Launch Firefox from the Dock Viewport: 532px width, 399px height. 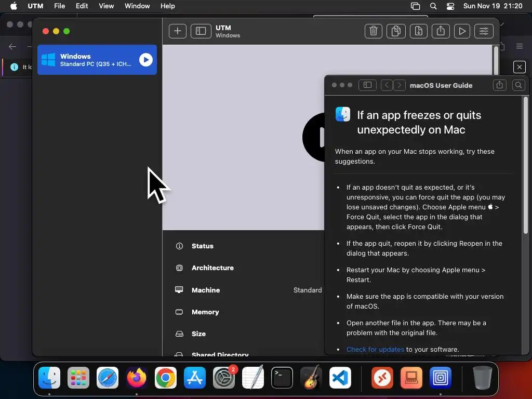point(137,378)
